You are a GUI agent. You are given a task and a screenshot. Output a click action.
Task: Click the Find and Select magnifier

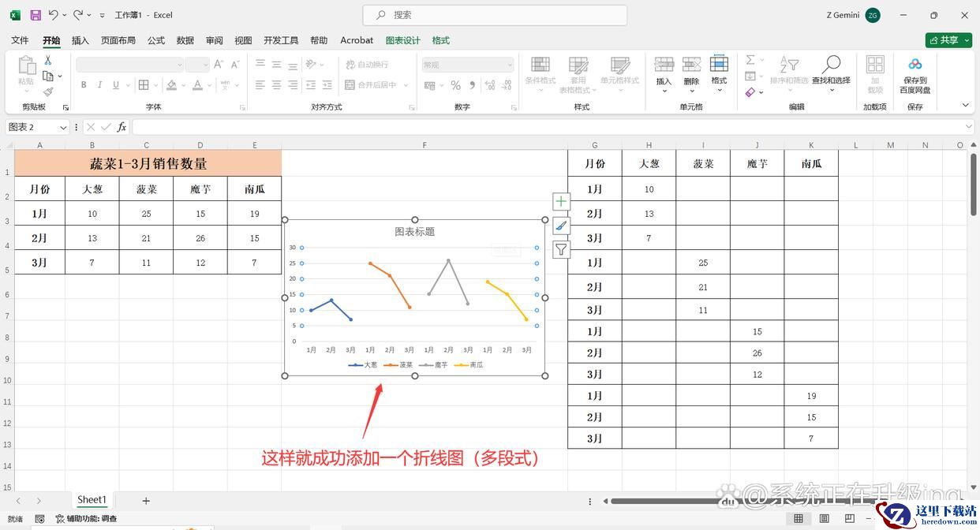(831, 65)
